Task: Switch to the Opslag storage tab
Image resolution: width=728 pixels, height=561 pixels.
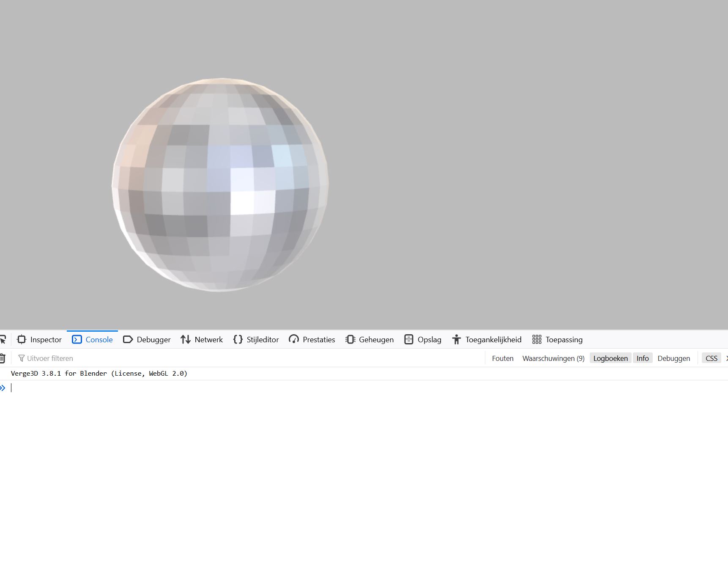Action: click(423, 340)
